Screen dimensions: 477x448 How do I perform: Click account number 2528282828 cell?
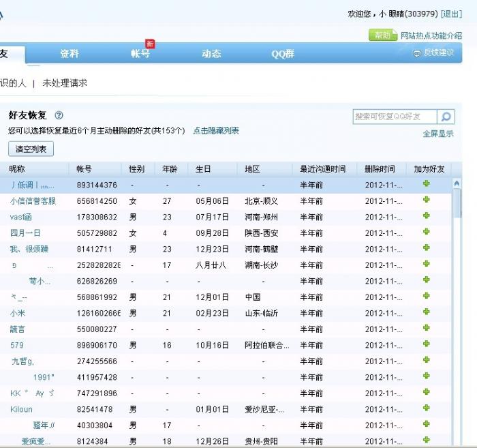tap(99, 265)
